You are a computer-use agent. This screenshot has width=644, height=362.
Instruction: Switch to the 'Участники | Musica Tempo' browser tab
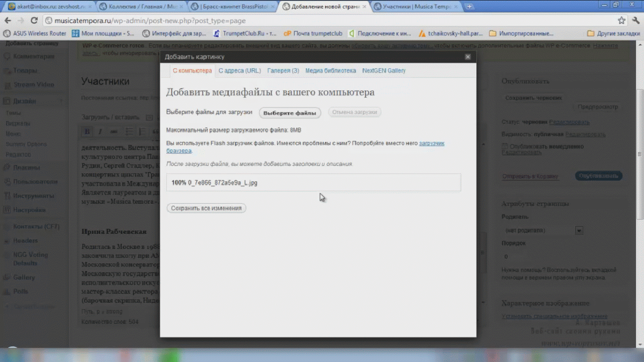click(x=415, y=7)
